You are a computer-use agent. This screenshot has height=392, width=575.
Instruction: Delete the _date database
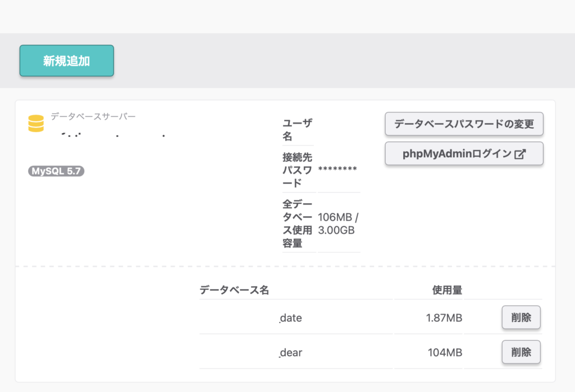point(521,318)
